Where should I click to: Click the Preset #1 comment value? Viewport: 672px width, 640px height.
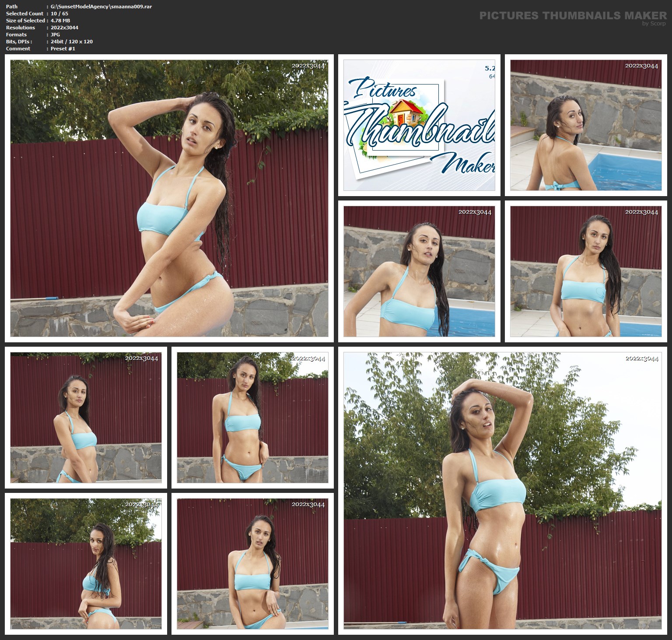63,49
